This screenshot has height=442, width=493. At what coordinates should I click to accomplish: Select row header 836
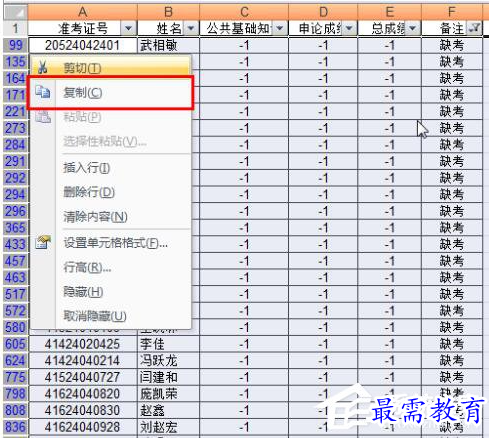(15, 427)
